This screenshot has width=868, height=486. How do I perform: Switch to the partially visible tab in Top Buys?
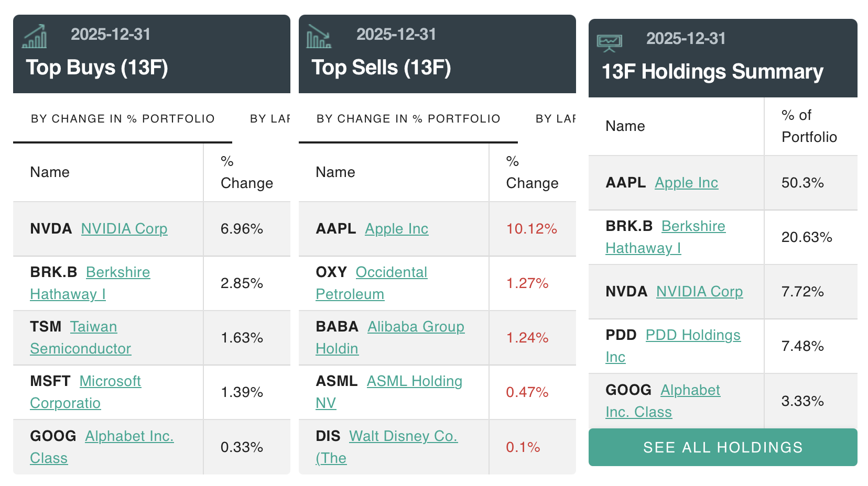[269, 119]
